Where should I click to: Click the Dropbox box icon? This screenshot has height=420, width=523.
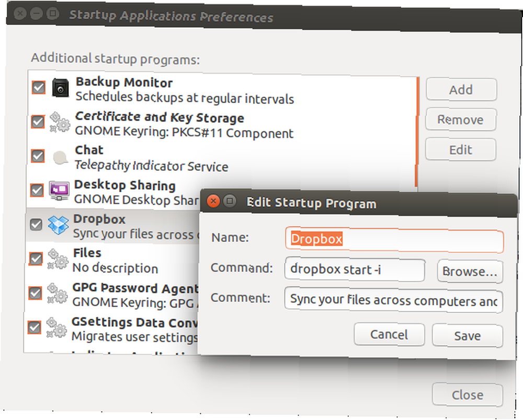[58, 225]
